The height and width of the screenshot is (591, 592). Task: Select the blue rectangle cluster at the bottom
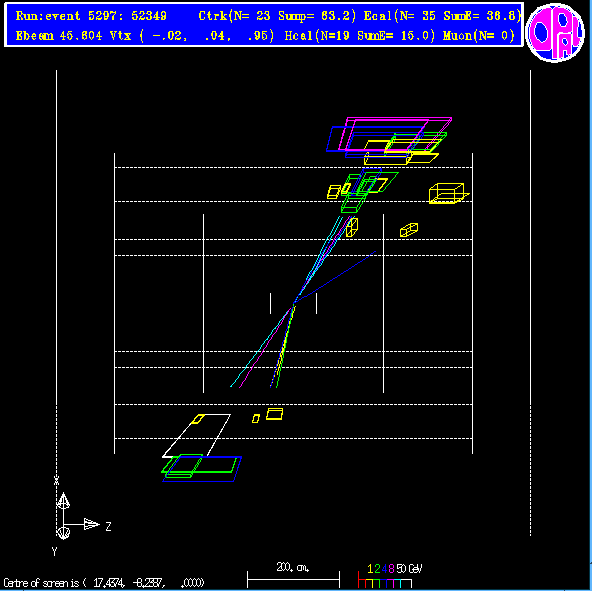pos(202,469)
